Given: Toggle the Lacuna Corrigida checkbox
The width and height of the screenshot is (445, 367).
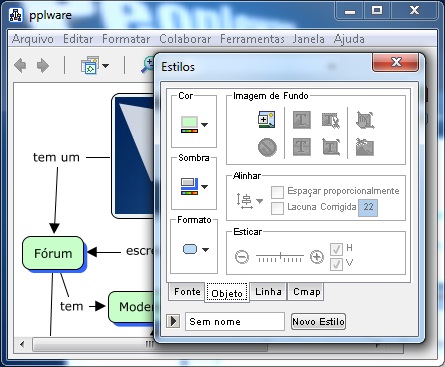Looking at the screenshot, I should 277,208.
